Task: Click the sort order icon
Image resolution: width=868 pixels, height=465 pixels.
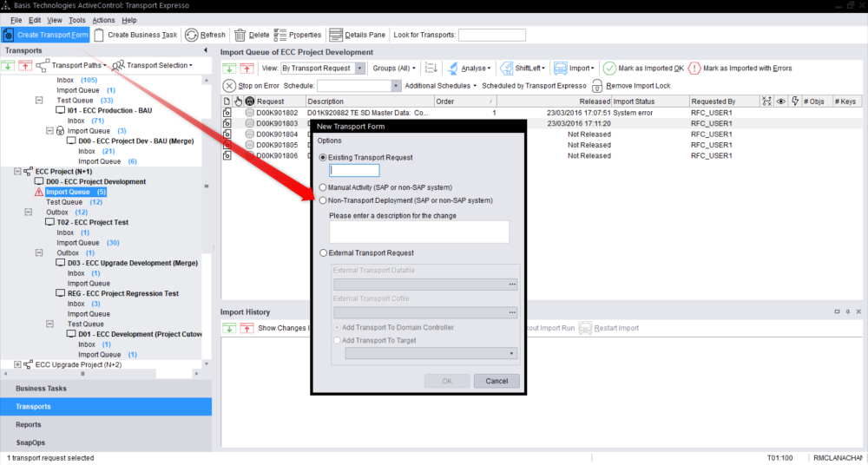Action: tap(431, 68)
